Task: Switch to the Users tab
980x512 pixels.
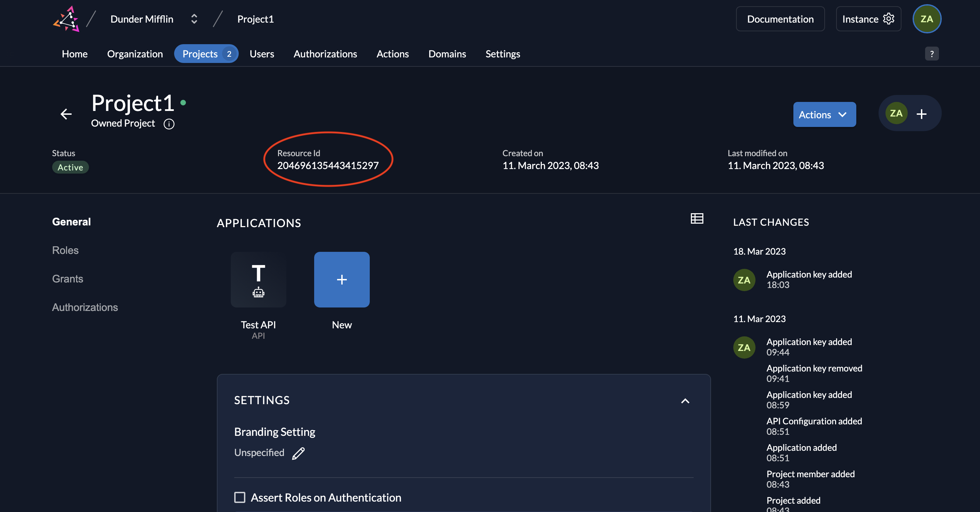Action: coord(262,54)
